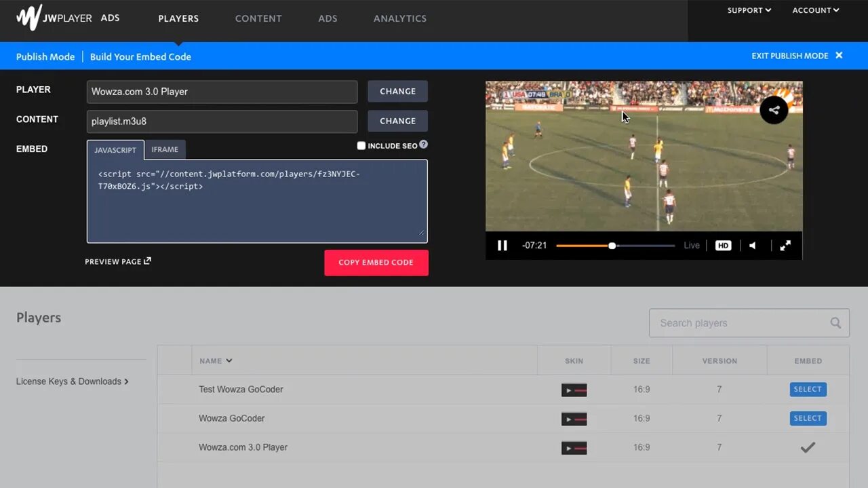This screenshot has height=488, width=868.
Task: Click the JW Player logo
Action: (27, 17)
